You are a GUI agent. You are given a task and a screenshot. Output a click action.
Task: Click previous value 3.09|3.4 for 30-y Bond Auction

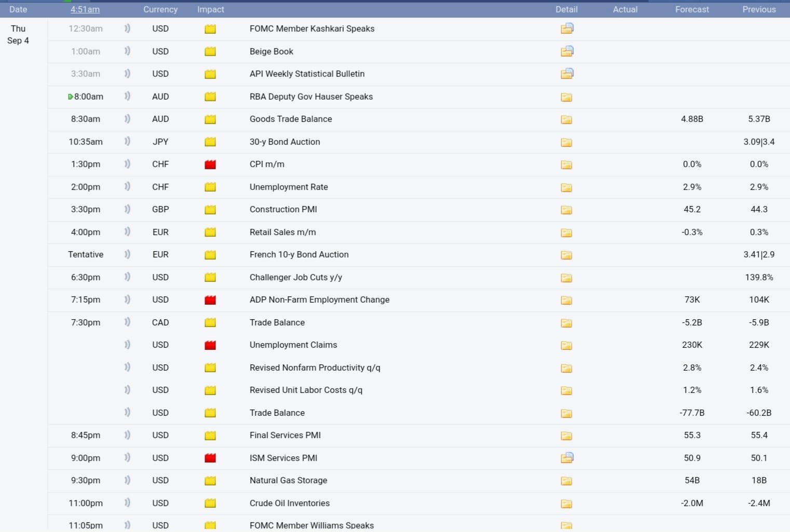(x=759, y=142)
